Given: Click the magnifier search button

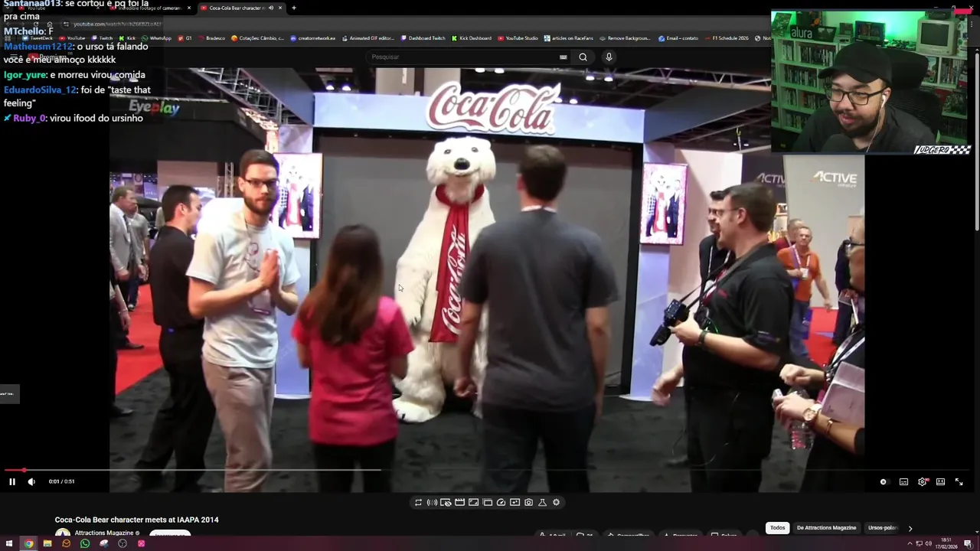Looking at the screenshot, I should (583, 57).
